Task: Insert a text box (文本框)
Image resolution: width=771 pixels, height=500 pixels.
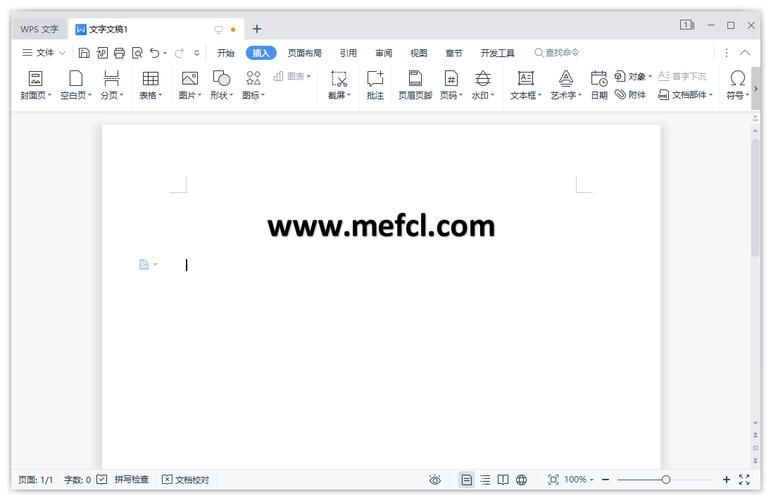Action: click(x=525, y=85)
